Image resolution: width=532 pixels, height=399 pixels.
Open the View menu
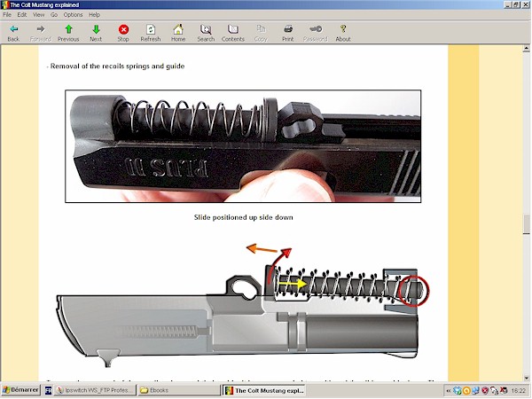(x=39, y=14)
